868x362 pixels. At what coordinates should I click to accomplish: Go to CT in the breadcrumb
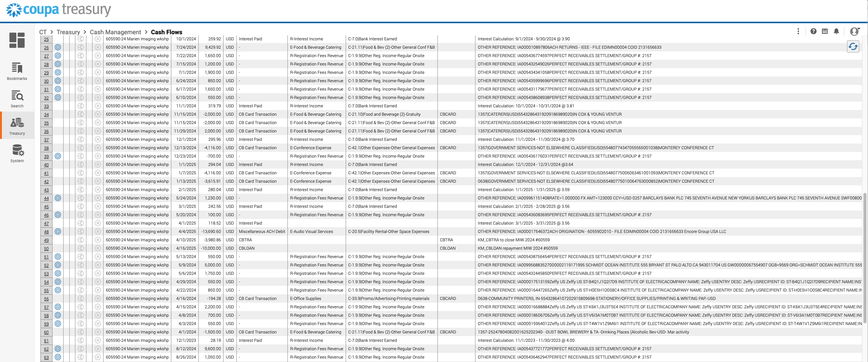(x=43, y=32)
